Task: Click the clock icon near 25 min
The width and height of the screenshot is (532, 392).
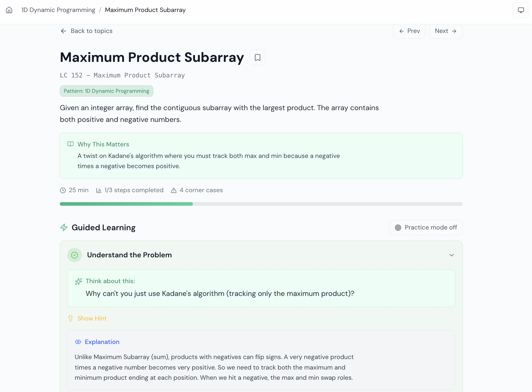Action: 63,190
